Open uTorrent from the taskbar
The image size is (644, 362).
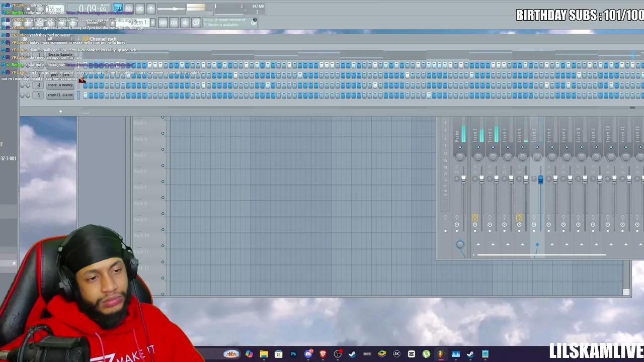coord(426,354)
